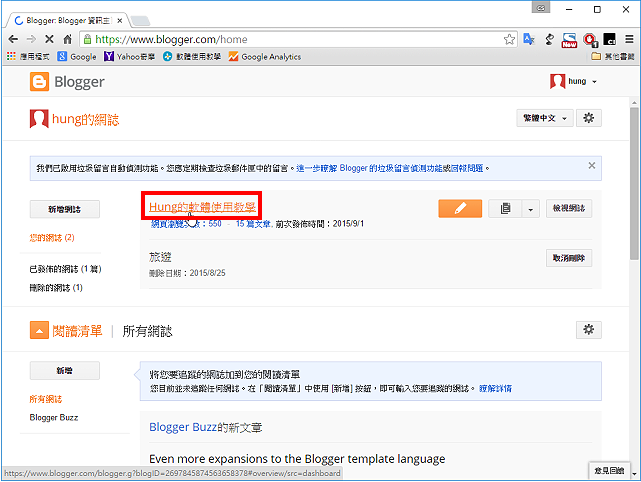Open the Google Analytics bookmark

pyautogui.click(x=265, y=56)
